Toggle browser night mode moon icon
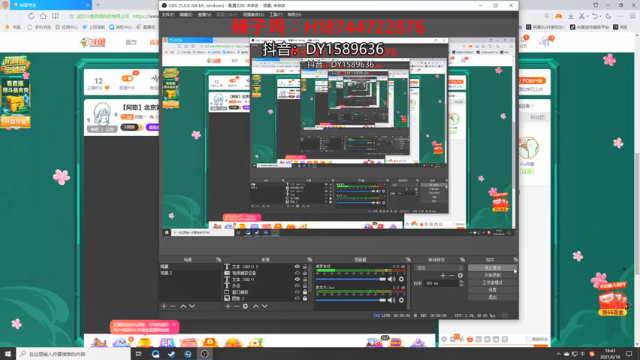This screenshot has height=360, width=640. 608,16
